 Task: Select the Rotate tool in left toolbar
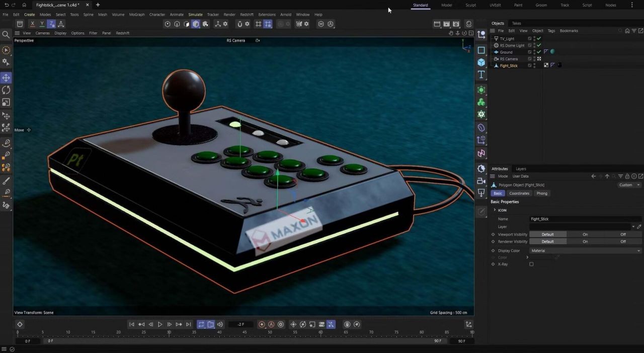tap(6, 90)
